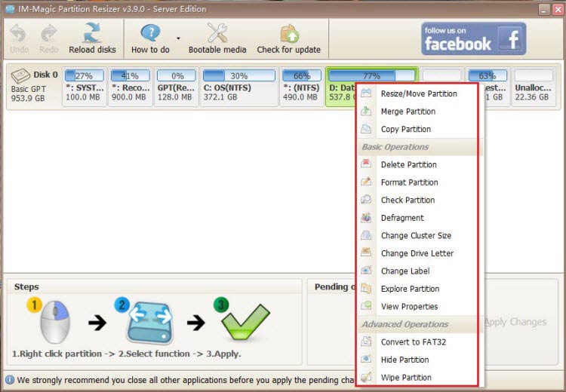Click the mouse right-click step 1 image

coord(54,321)
